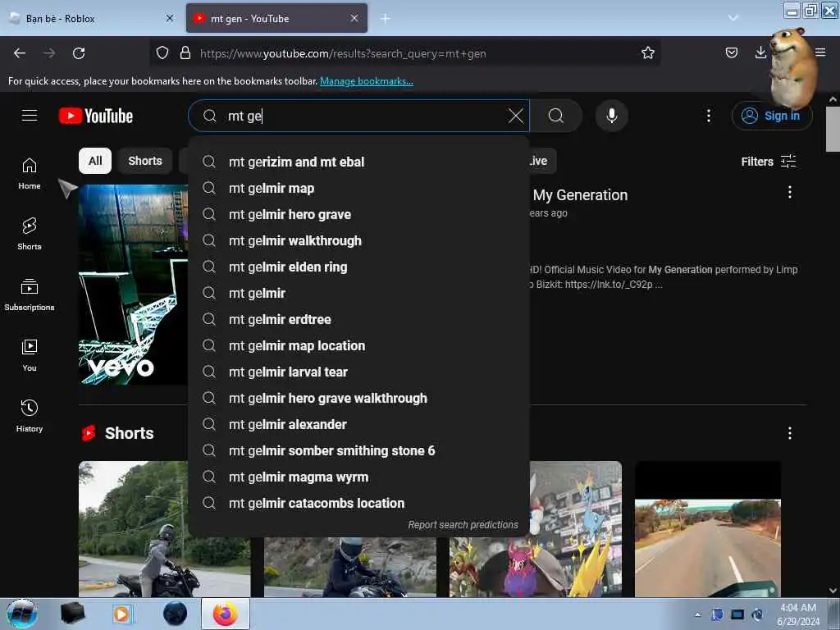Image resolution: width=840 pixels, height=630 pixels.
Task: Open My Generation video title
Action: click(x=580, y=195)
